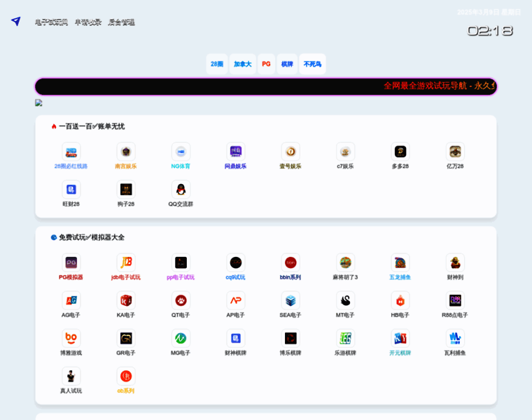532x420 pixels.
Task: Open the 瓦利捕鱼 icon
Action: point(455,338)
